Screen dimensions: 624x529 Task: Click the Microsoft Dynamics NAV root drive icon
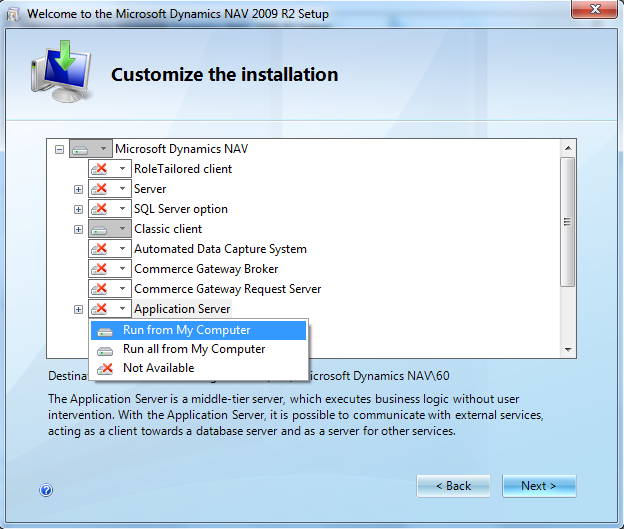(x=80, y=149)
